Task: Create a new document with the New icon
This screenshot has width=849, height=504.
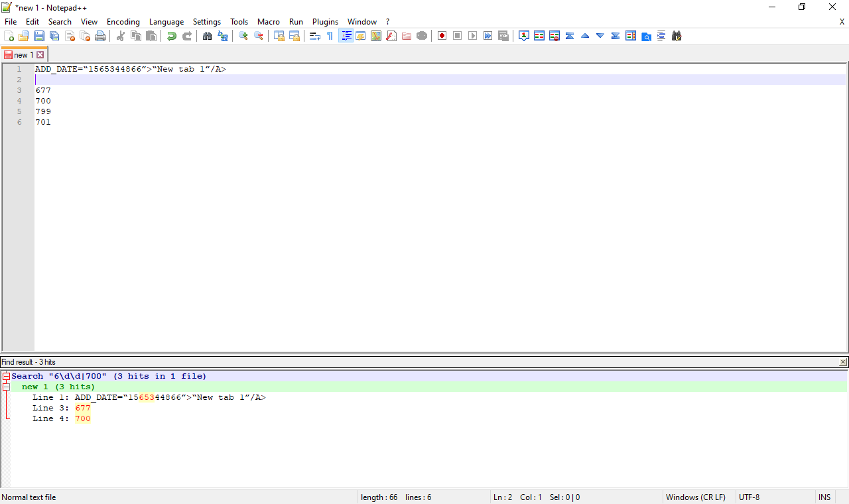Action: (9, 36)
